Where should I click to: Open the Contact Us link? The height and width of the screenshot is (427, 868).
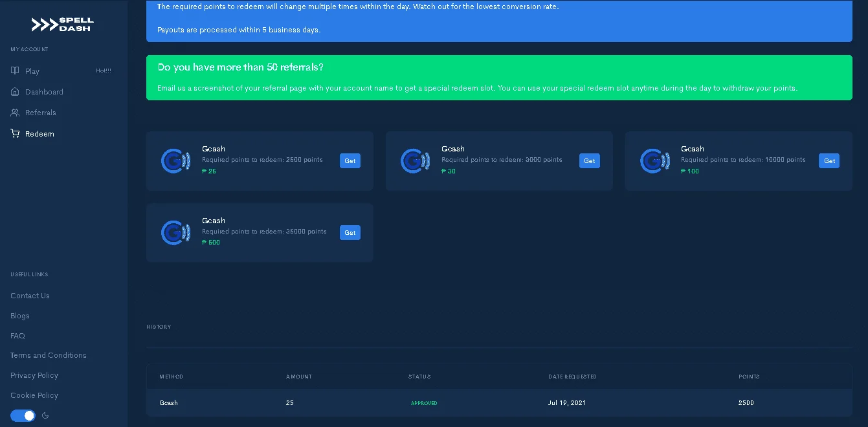30,296
